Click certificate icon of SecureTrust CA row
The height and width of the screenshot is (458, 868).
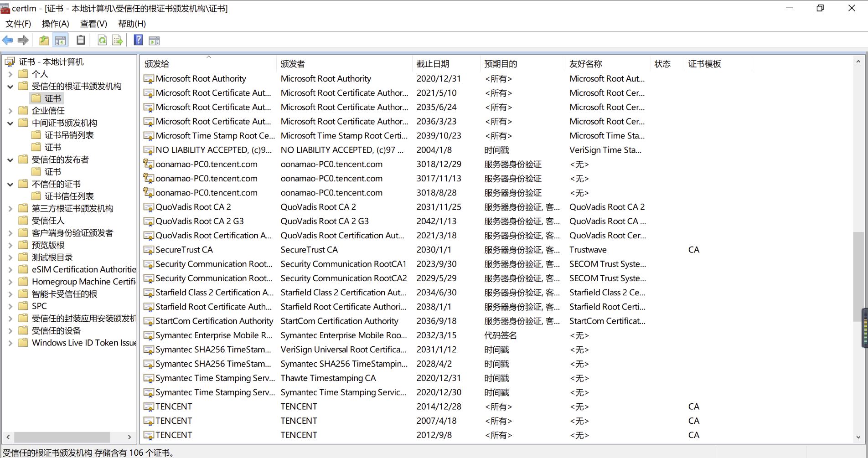(149, 250)
